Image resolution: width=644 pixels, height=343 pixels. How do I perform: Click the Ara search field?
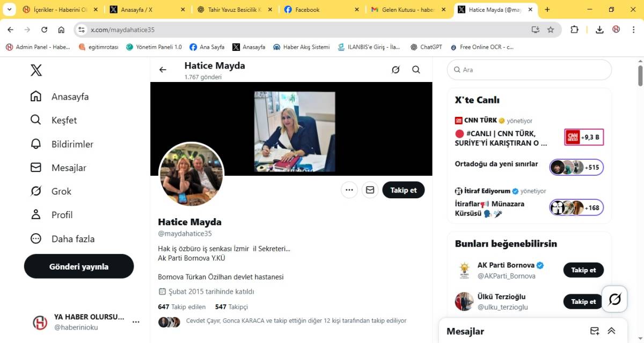click(x=529, y=70)
